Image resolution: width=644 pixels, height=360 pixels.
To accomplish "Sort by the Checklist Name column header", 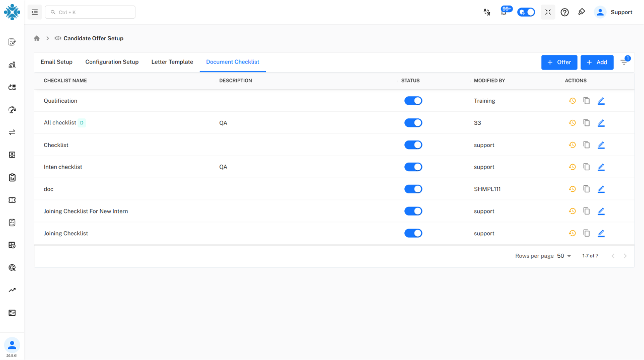I will tap(65, 81).
